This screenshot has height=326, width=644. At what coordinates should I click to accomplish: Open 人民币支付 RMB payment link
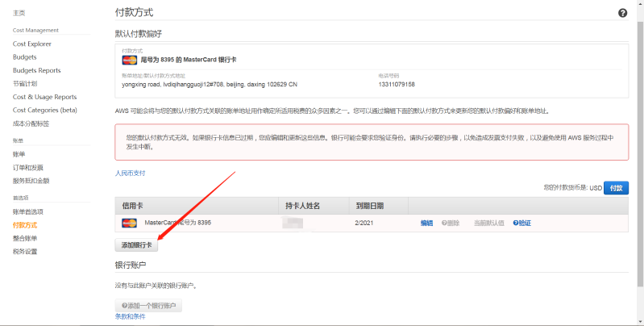131,173
